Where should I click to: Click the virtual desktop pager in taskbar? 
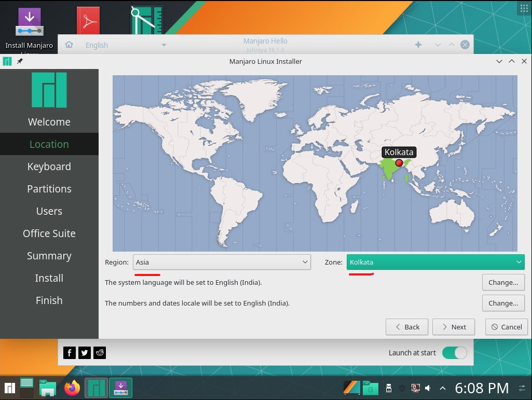tap(26, 388)
